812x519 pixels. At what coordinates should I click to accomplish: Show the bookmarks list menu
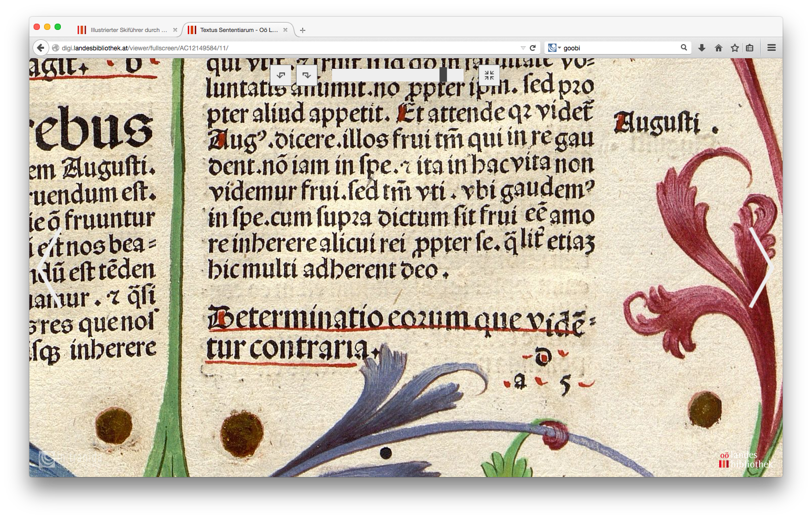tap(750, 48)
